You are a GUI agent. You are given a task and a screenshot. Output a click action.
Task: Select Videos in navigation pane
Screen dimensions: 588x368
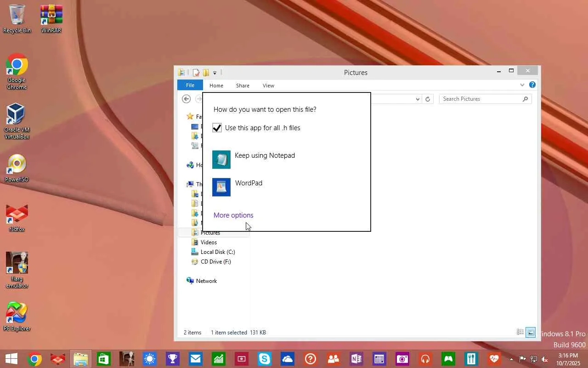(209, 242)
